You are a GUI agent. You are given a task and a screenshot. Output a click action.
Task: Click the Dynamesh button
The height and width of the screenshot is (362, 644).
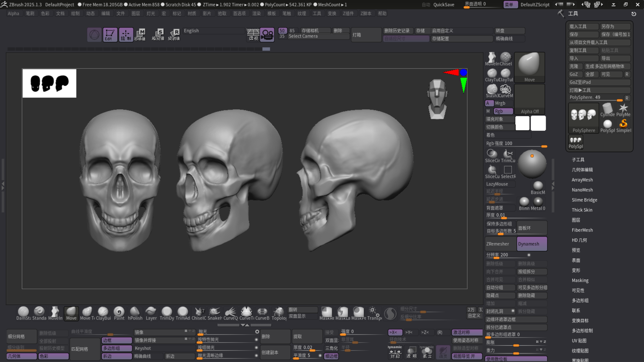click(x=532, y=244)
